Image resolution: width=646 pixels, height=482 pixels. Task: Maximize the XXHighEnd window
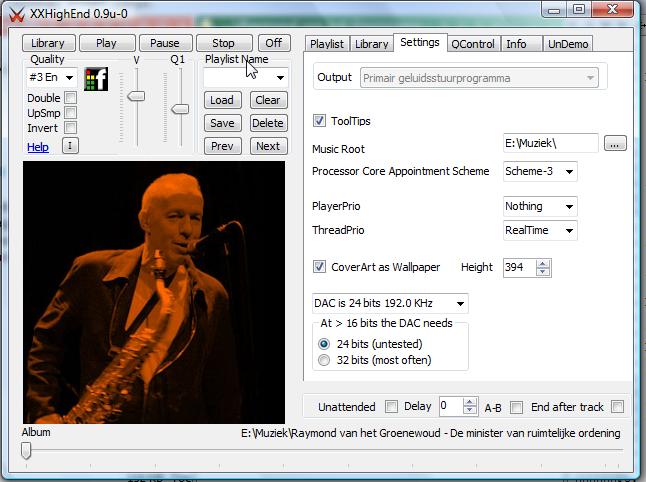(x=579, y=9)
